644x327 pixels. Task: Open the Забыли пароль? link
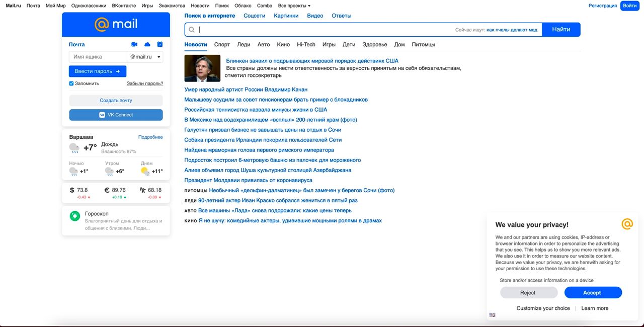pyautogui.click(x=145, y=84)
